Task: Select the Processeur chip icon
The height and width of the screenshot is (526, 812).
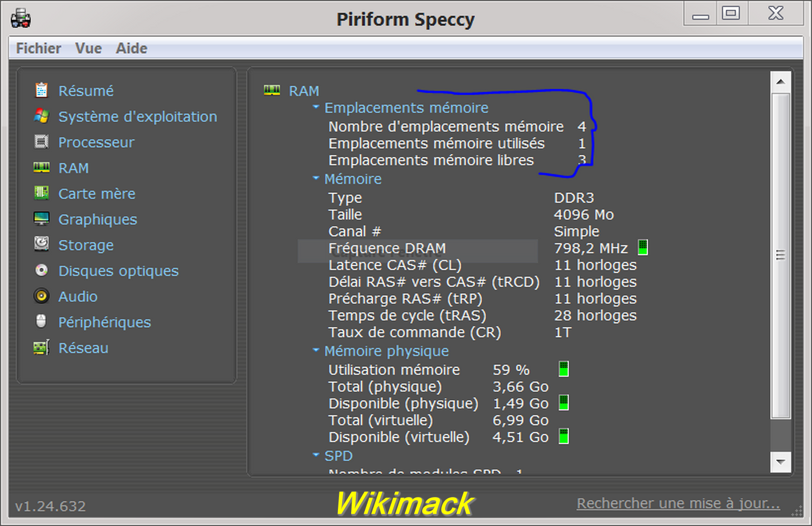Action: [x=41, y=142]
